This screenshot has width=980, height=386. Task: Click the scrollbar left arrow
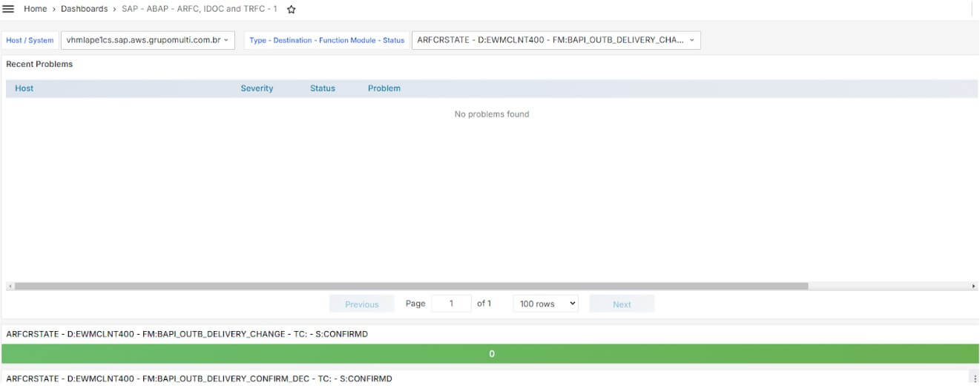tap(10, 286)
